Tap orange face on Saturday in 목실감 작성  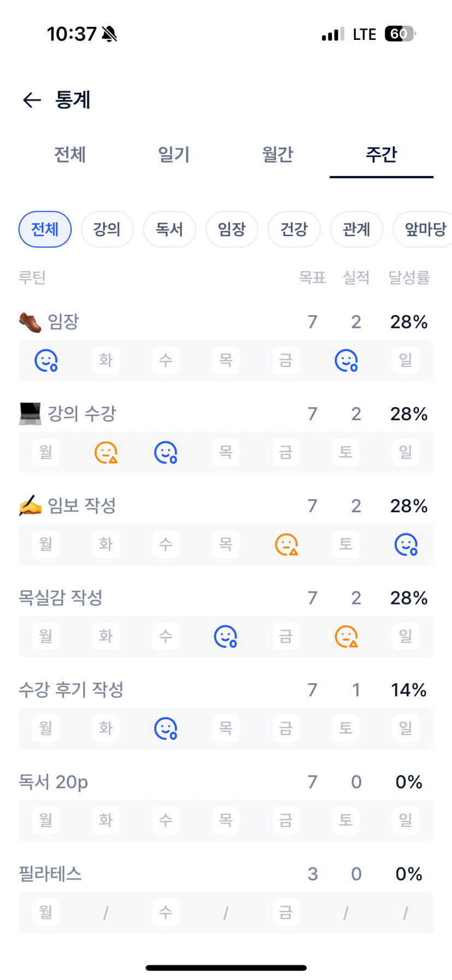(346, 636)
